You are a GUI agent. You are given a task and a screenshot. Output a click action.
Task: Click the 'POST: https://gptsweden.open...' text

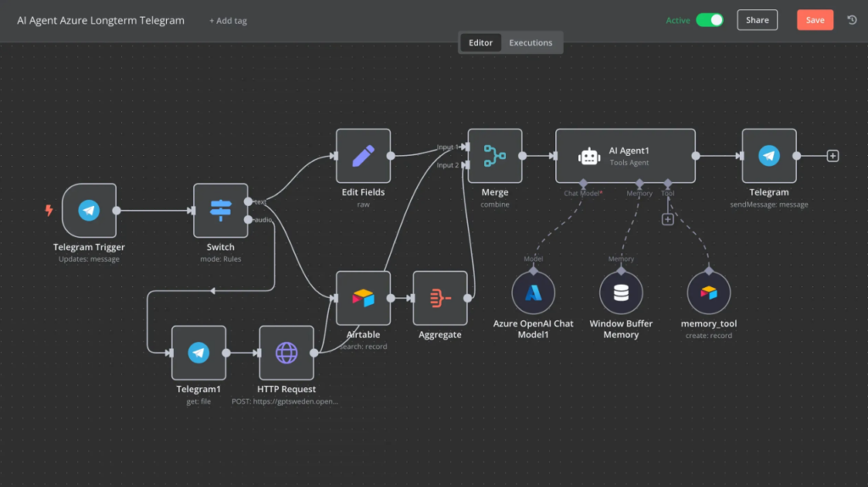point(285,401)
